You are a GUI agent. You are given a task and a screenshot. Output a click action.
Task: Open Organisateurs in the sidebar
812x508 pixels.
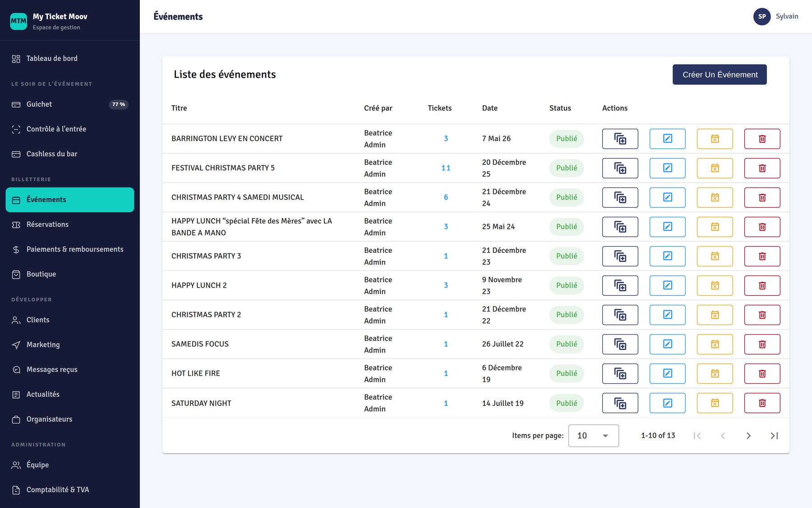pyautogui.click(x=70, y=419)
